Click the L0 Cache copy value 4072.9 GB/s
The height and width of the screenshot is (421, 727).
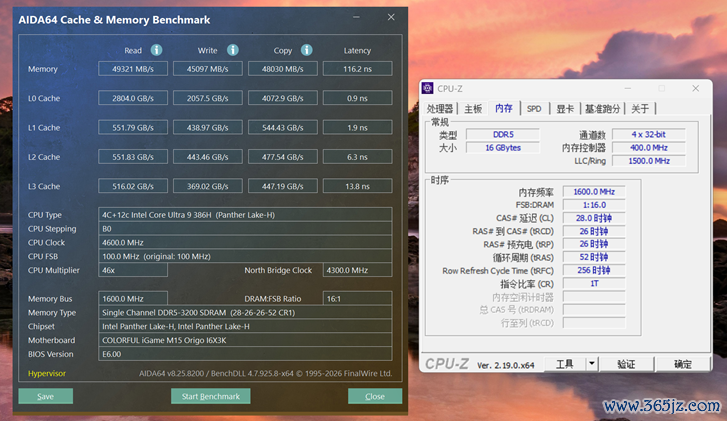(283, 98)
